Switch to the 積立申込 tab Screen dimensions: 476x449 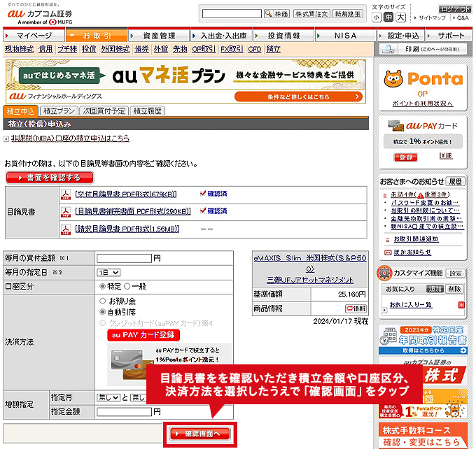[20, 111]
